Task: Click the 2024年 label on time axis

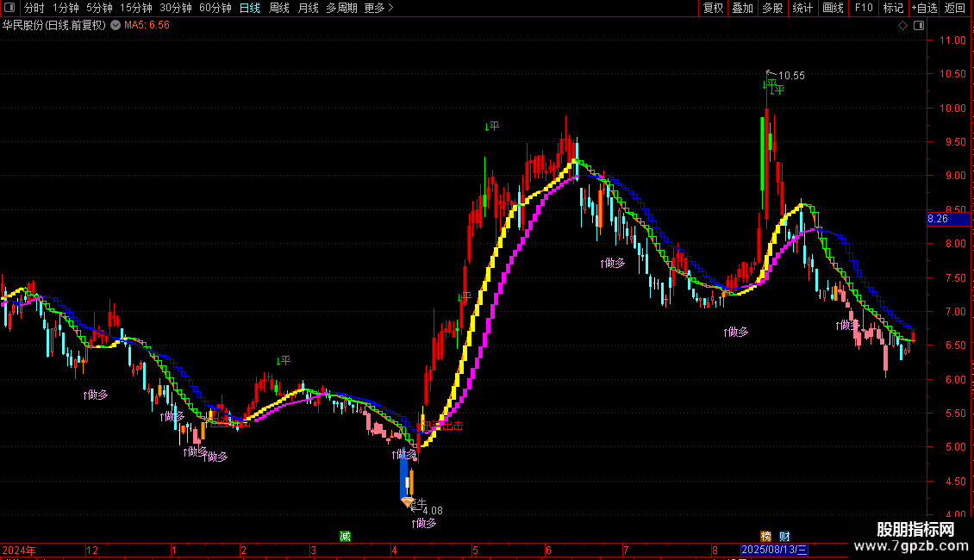Action: coord(19,550)
